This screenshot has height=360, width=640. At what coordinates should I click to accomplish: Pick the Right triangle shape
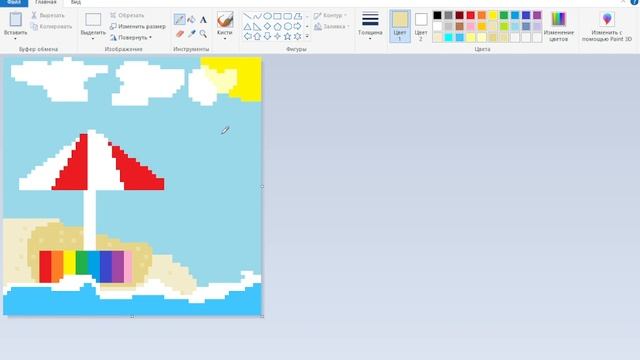[x=257, y=27]
